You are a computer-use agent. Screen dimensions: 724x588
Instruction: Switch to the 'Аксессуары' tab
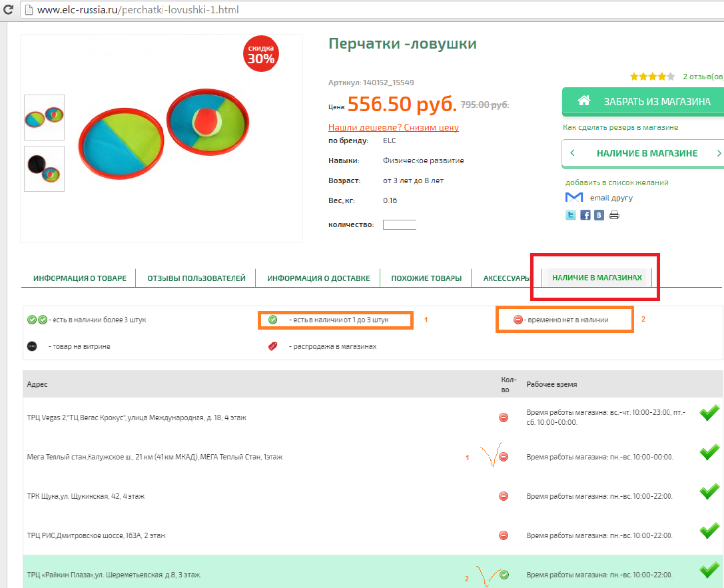(506, 278)
